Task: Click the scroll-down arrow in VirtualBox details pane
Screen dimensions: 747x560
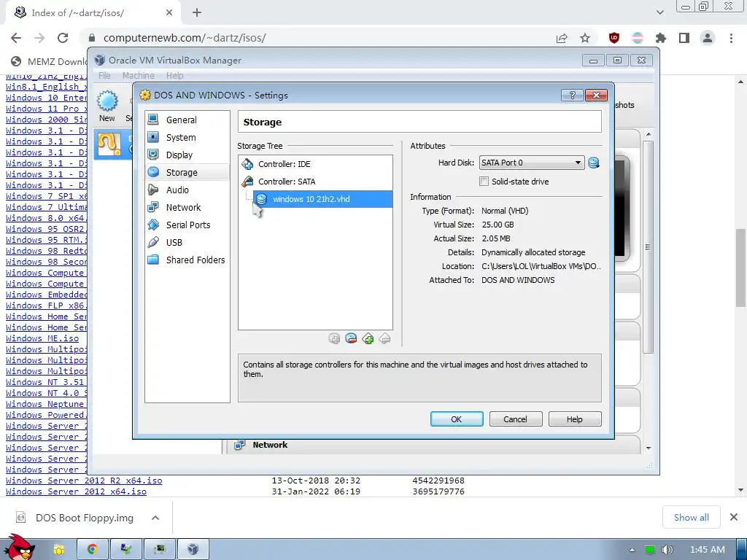Action: [649, 448]
